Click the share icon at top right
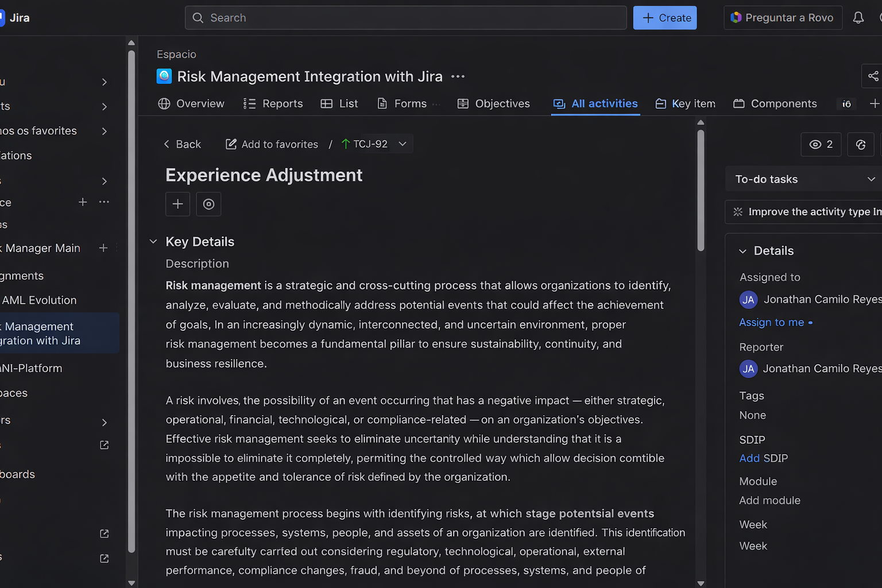This screenshot has height=588, width=882. pos(873,76)
